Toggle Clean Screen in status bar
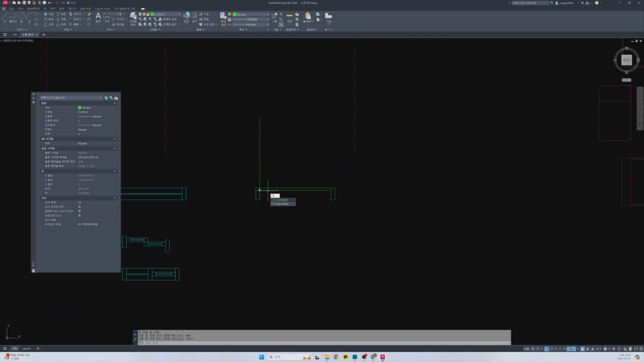 [x=636, y=349]
